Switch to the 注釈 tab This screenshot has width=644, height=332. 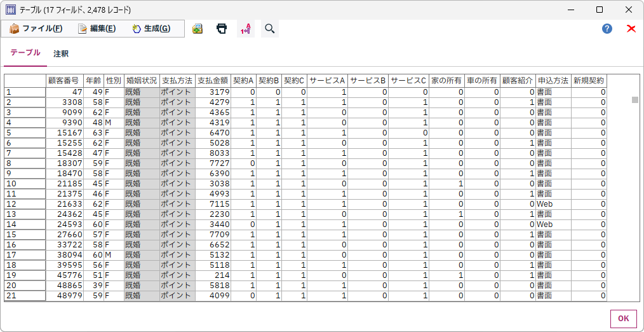pos(61,54)
